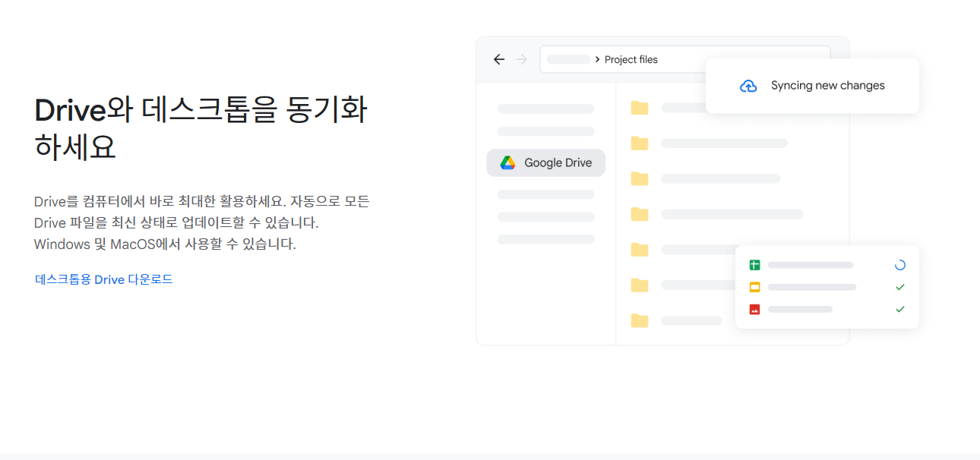The image size is (980, 460).
Task: Click the green Sheets file icon
Action: (754, 265)
